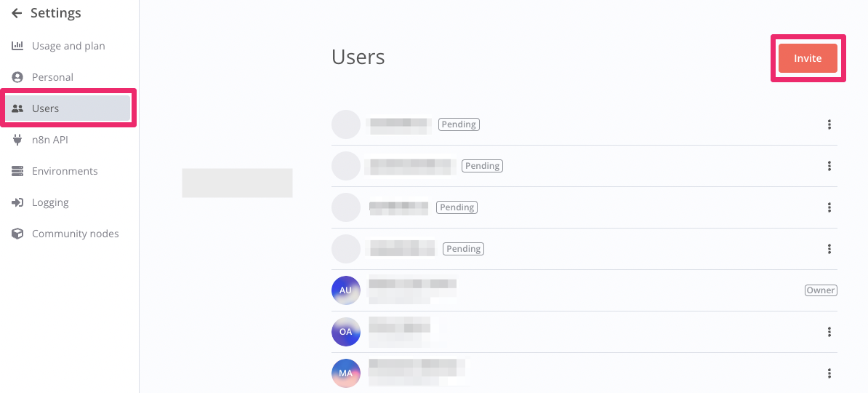868x393 pixels.
Task: Open actions menu for first pending user
Action: (829, 124)
